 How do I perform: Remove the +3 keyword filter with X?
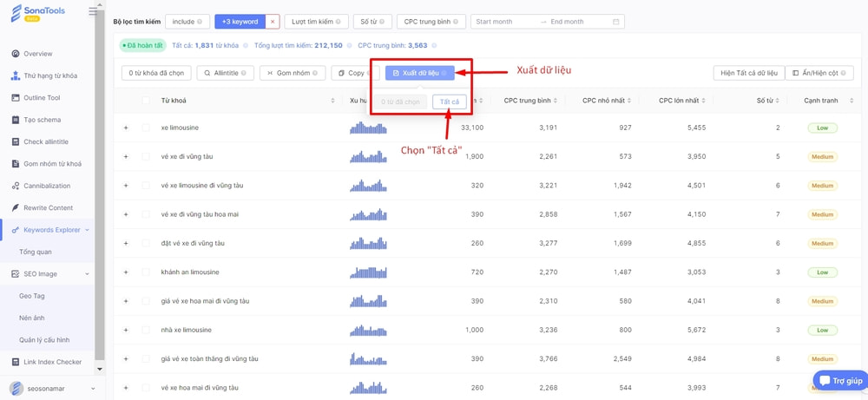coord(272,22)
